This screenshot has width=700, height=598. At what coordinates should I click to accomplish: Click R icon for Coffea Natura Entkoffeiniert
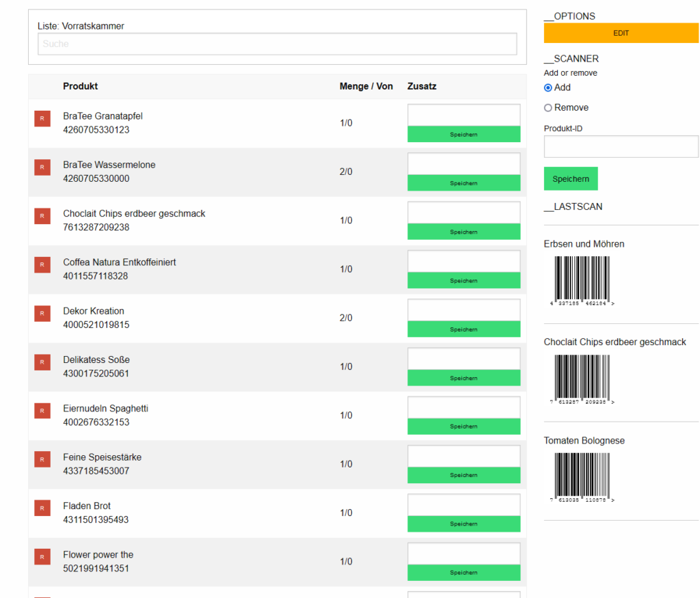tap(42, 264)
